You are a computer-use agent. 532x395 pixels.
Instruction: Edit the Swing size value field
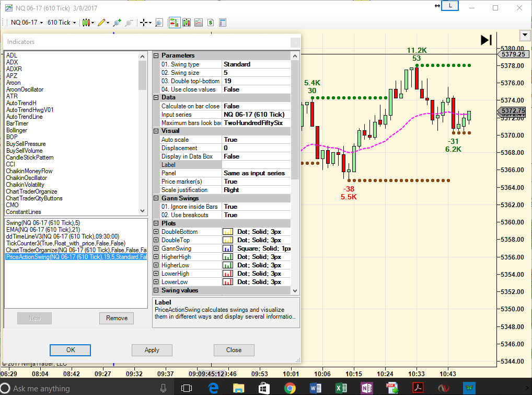pyautogui.click(x=256, y=73)
